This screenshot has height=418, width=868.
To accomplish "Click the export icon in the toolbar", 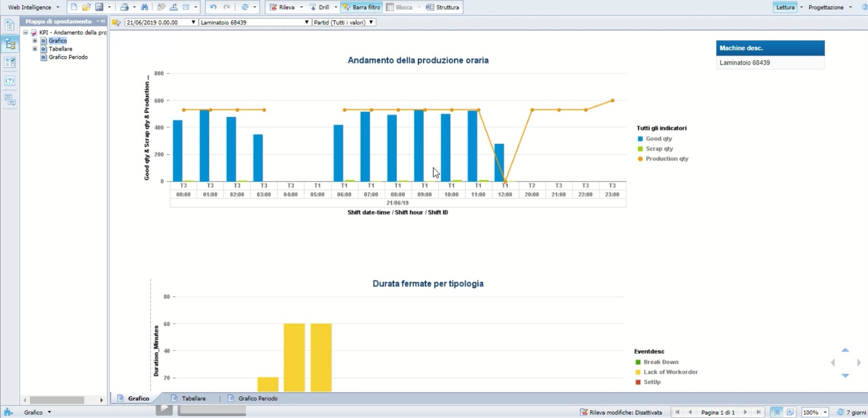I will pyautogui.click(x=174, y=7).
